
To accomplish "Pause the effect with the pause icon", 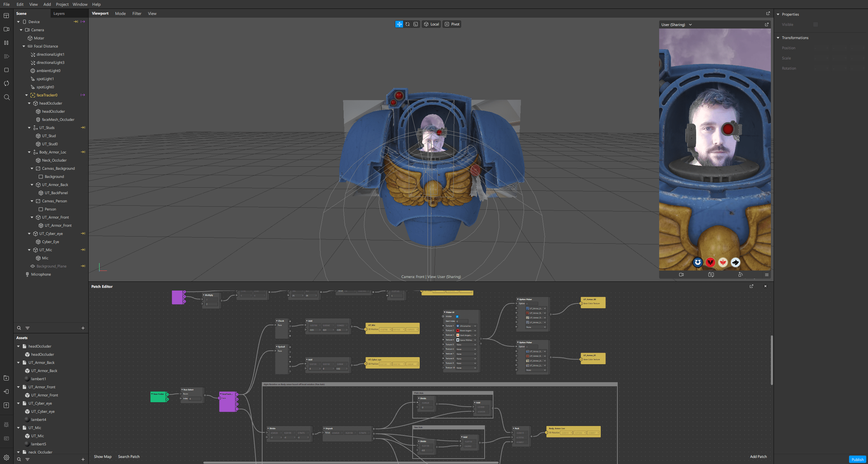I will pos(6,43).
